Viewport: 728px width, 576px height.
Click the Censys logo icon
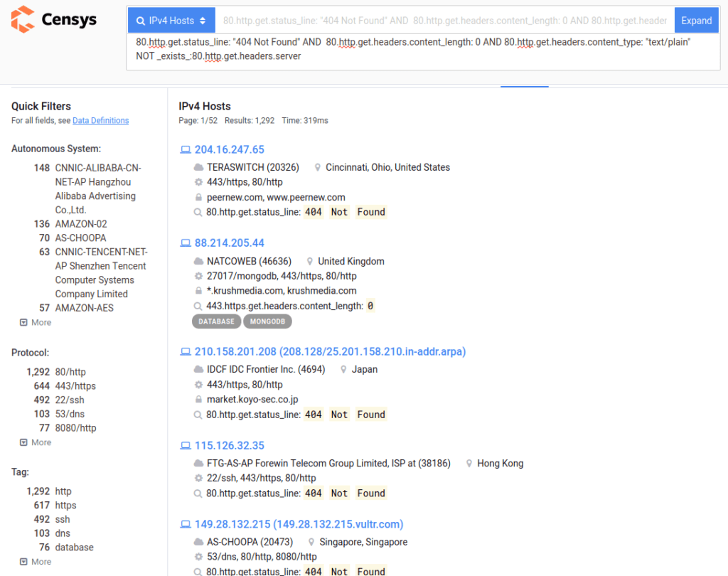(23, 19)
